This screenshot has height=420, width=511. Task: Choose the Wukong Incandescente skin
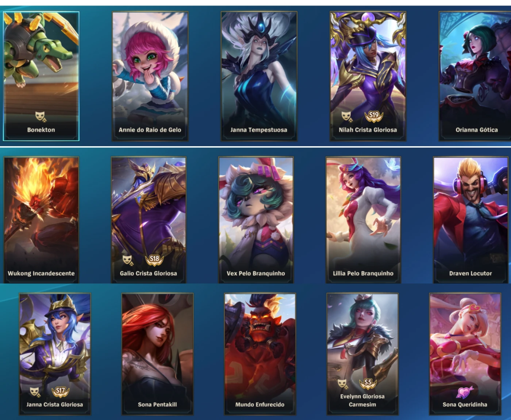(x=41, y=220)
